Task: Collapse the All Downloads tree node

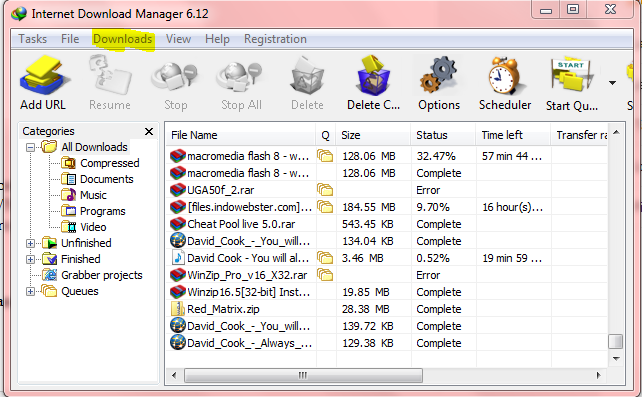Action: 30,147
